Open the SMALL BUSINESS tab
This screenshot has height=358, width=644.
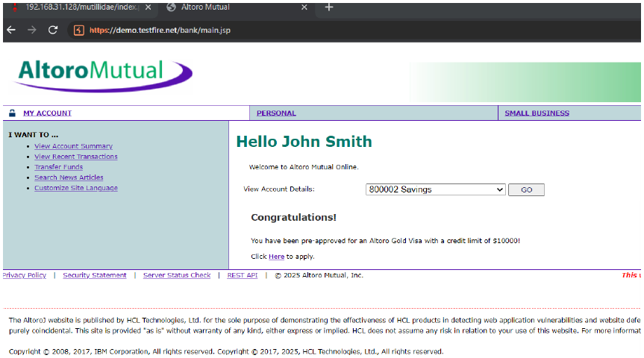pyautogui.click(x=537, y=113)
